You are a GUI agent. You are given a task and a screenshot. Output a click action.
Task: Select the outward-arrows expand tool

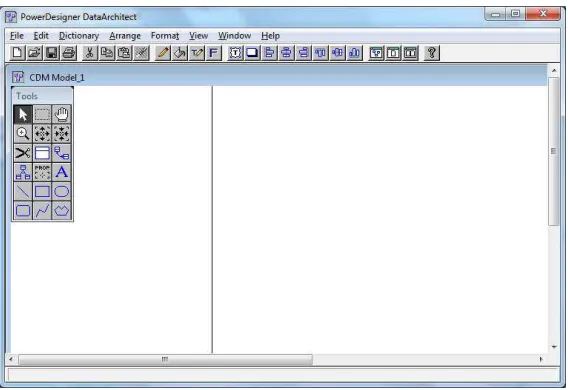point(42,134)
